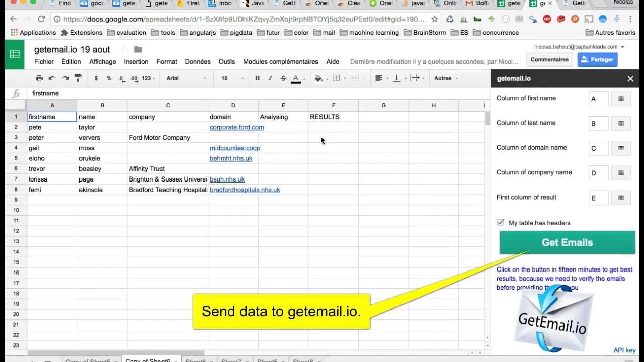Toggle italic formatting

(x=270, y=78)
